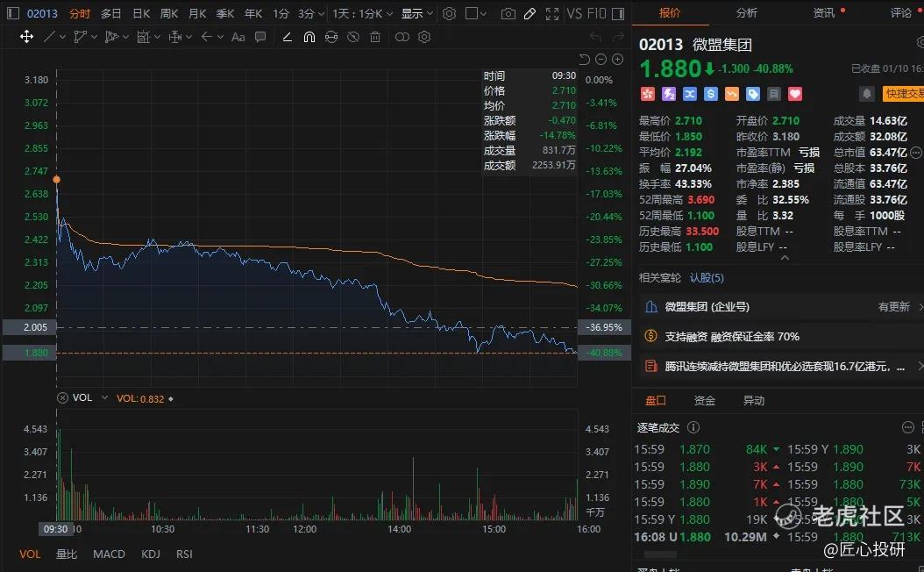Toggle the linked overlap circles icon

[x=402, y=37]
